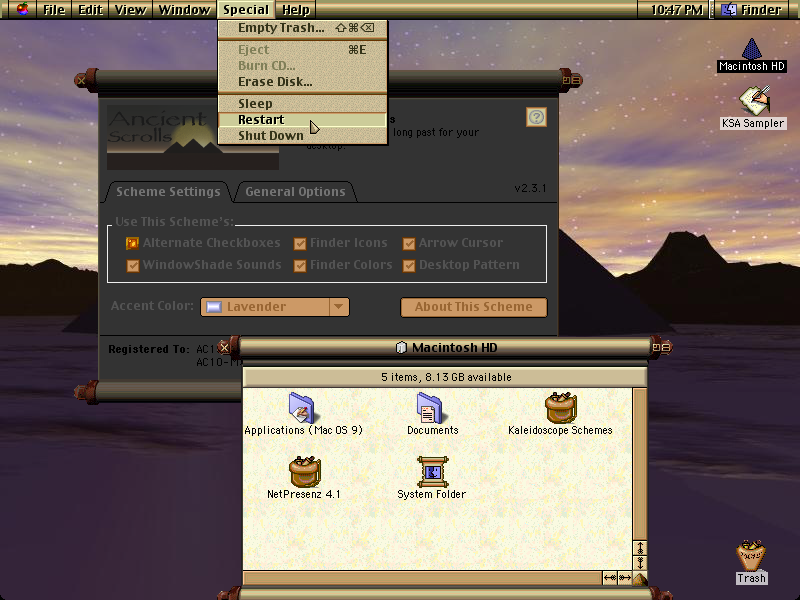Uncheck Finder Icons checkbox
The image size is (800, 600).
pos(300,243)
